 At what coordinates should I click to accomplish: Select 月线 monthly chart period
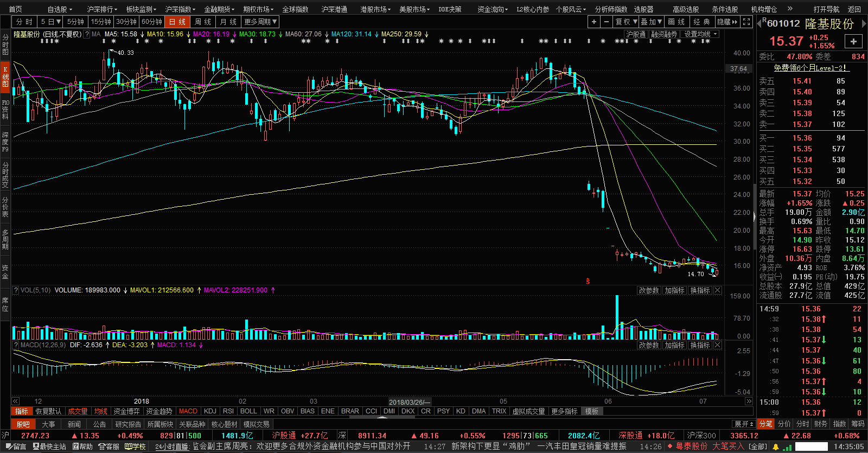pyautogui.click(x=228, y=22)
